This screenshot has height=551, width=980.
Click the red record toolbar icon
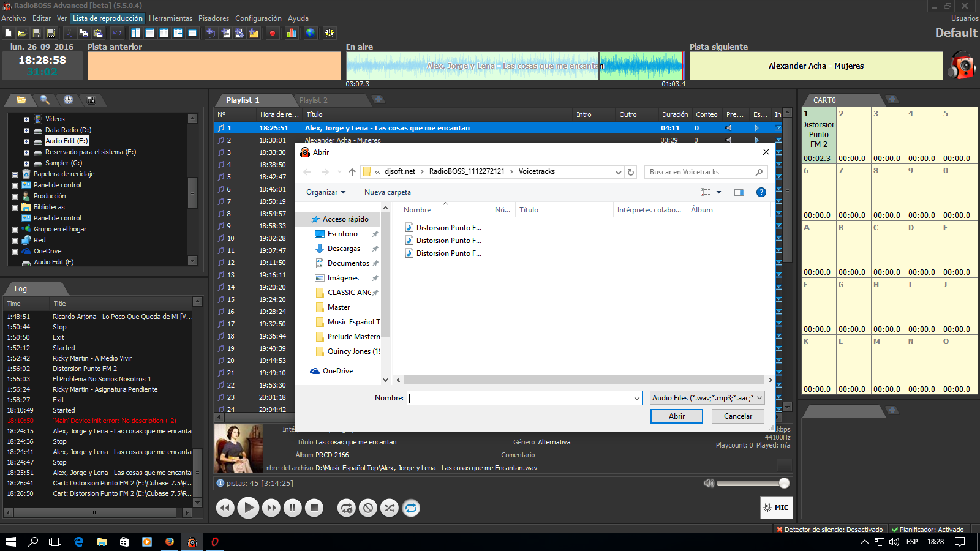273,33
